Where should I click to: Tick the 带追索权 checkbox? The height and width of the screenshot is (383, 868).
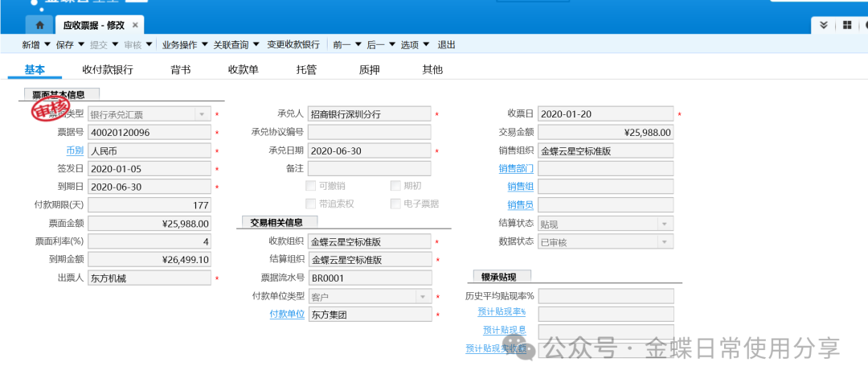tap(310, 204)
